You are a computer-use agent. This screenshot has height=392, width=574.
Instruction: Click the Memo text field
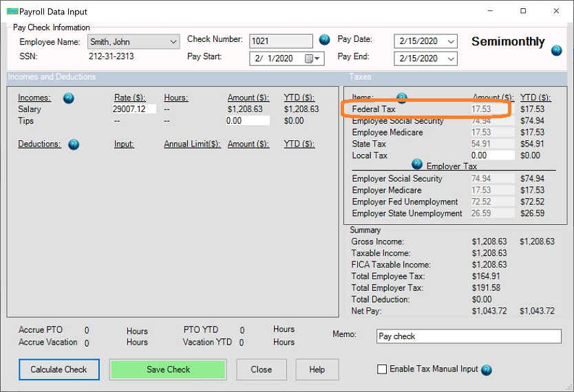tap(469, 336)
